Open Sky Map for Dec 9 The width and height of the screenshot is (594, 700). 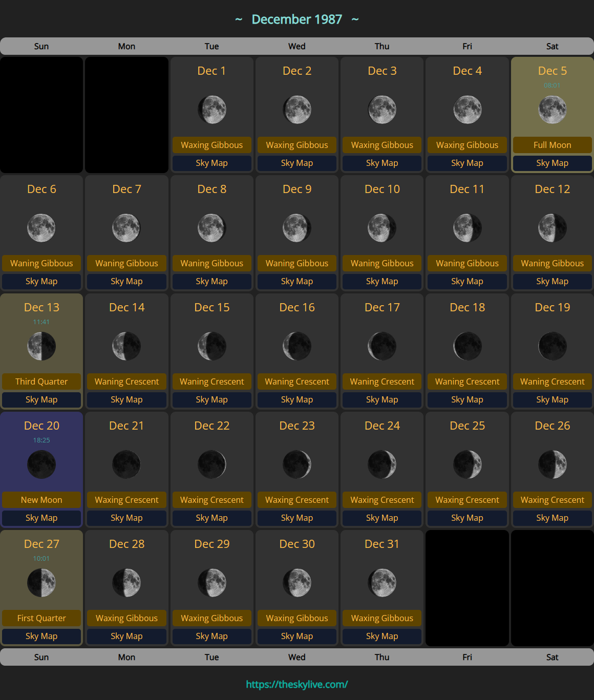pos(297,281)
